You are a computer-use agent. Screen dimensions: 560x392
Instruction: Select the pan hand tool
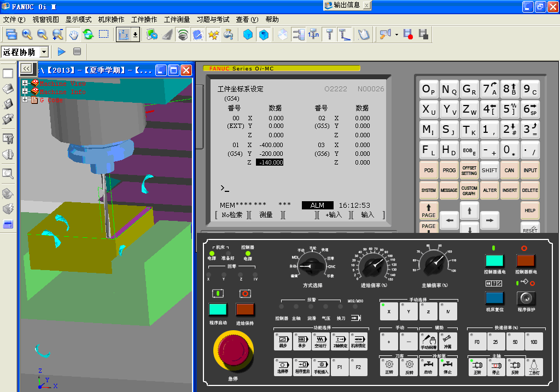point(73,34)
